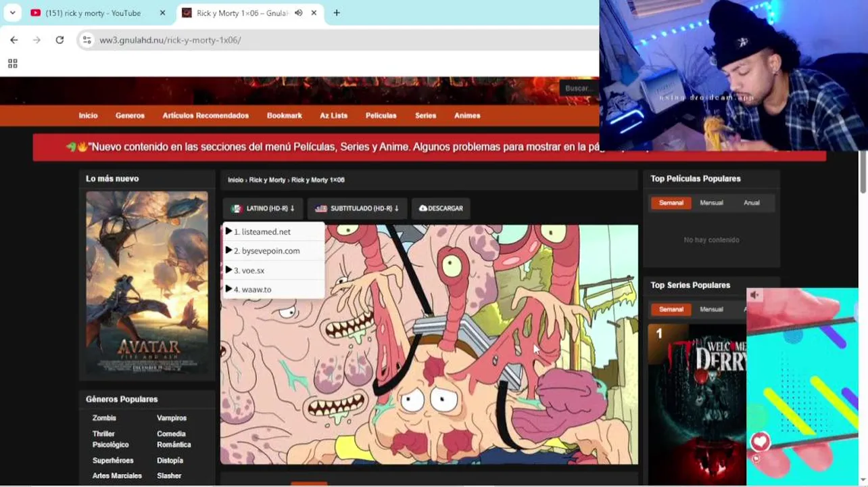This screenshot has height=487, width=868.
Task: Open the Thriller Psicológico genre link
Action: tap(110, 439)
